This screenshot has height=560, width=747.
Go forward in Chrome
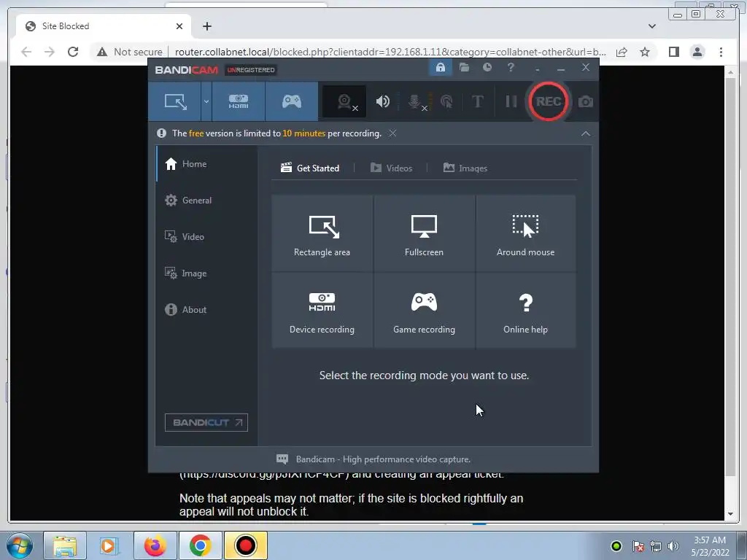(50, 52)
